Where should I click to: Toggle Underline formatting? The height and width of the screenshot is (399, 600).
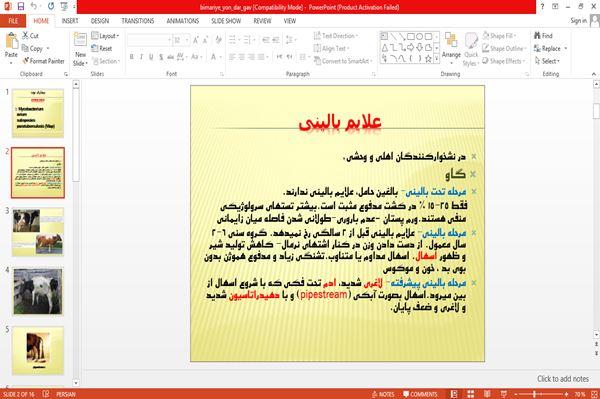click(151, 57)
